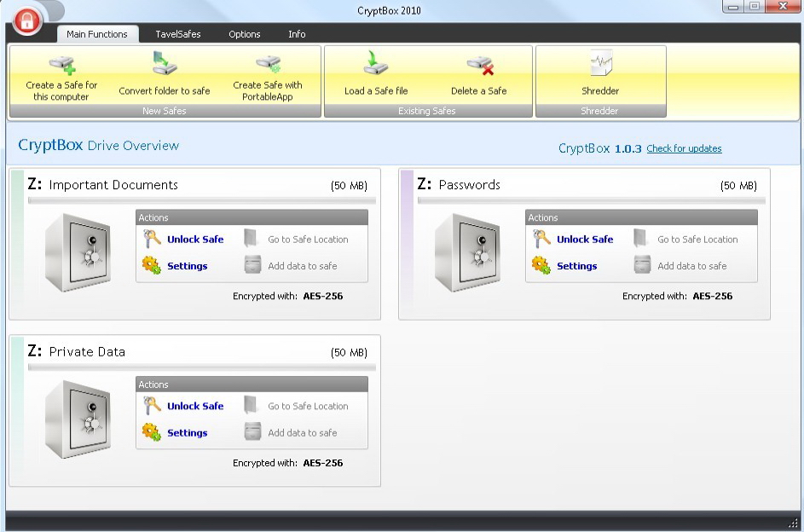Image resolution: width=804 pixels, height=532 pixels.
Task: Click the Passwords safe vault image
Action: pyautogui.click(x=468, y=252)
